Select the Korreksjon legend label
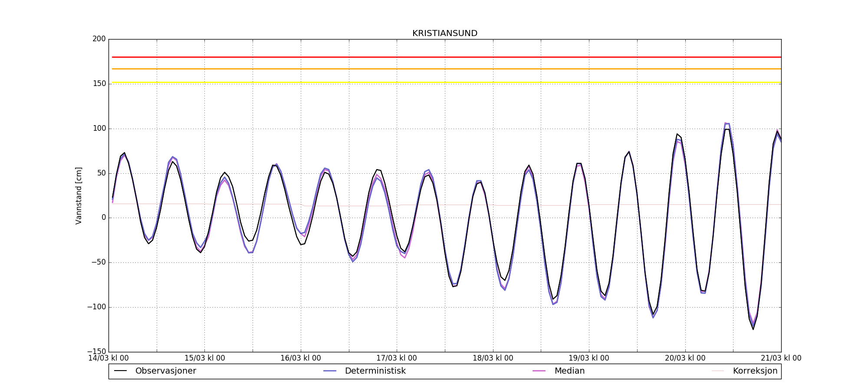868x391 pixels. 755,371
